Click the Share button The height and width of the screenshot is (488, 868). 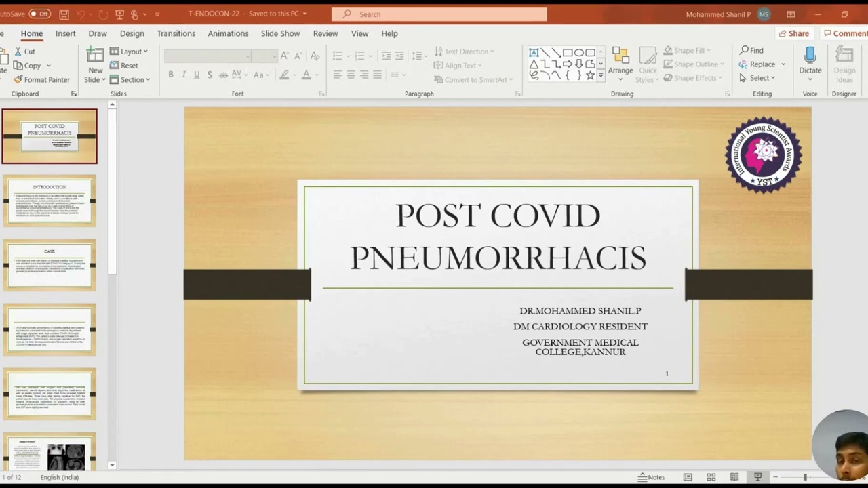click(x=794, y=33)
